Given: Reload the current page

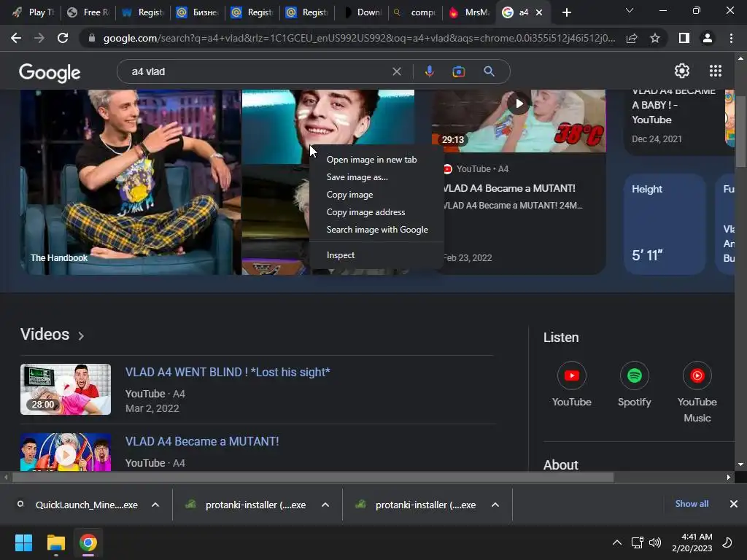Looking at the screenshot, I should 63,38.
